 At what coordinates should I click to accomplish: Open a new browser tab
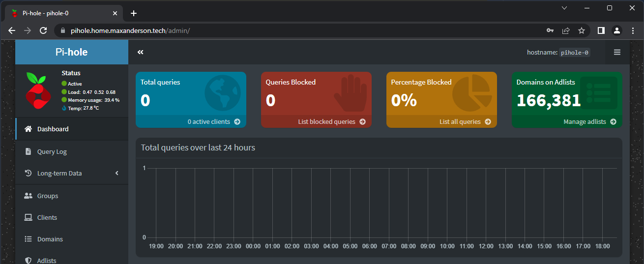134,13
